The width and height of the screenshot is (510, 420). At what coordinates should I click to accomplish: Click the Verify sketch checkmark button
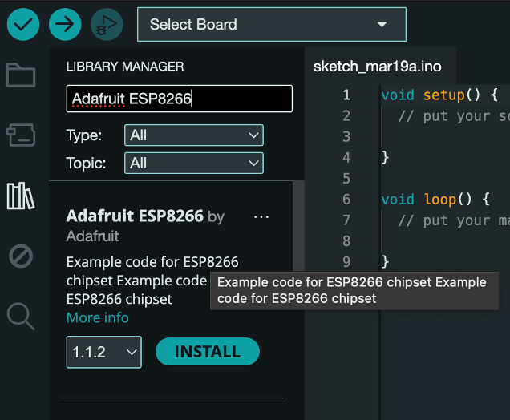23,24
